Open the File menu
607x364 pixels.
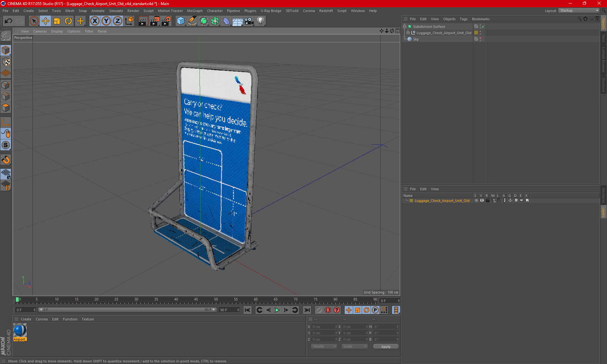5,11
